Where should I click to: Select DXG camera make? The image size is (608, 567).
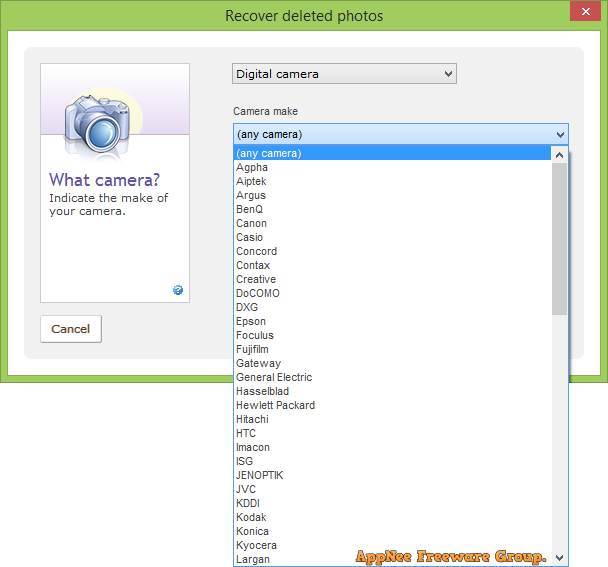coord(392,307)
